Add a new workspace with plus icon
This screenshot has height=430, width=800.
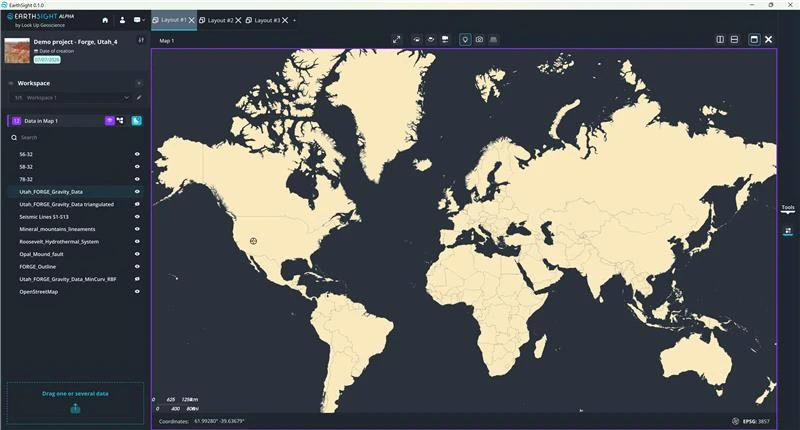point(139,83)
